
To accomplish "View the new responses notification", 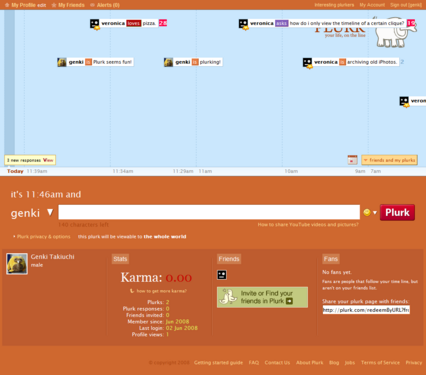I will coord(48,160).
